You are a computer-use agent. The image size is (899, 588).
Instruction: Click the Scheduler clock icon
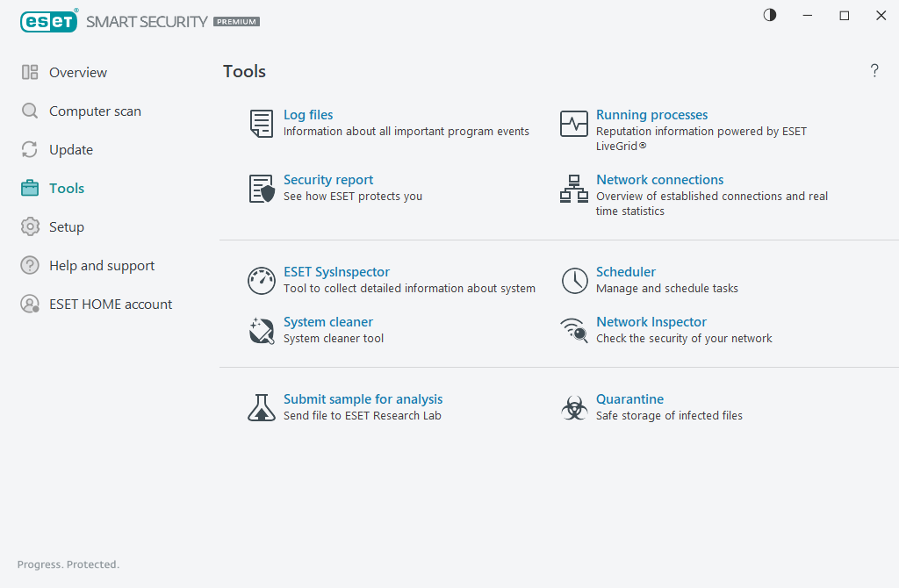click(574, 281)
